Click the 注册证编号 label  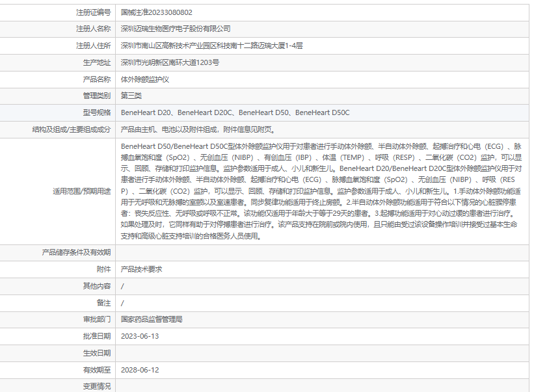[93, 12]
